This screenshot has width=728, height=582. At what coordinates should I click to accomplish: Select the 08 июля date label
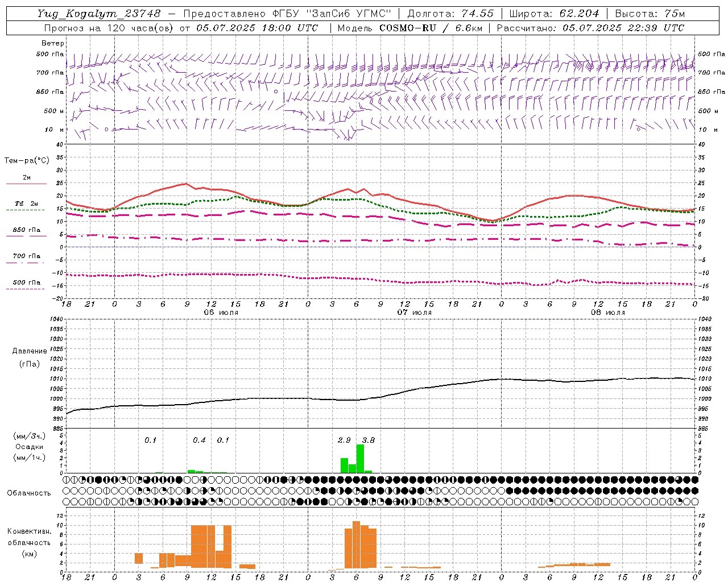pyautogui.click(x=608, y=313)
